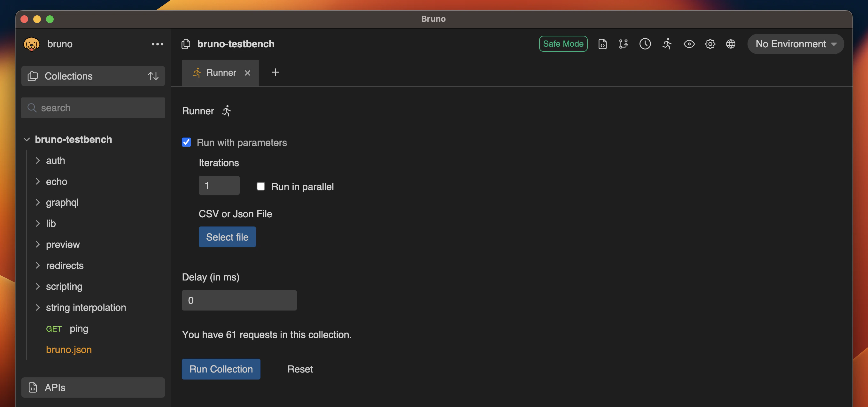Open the runner icon in top toolbar
868x407 pixels.
tap(667, 44)
